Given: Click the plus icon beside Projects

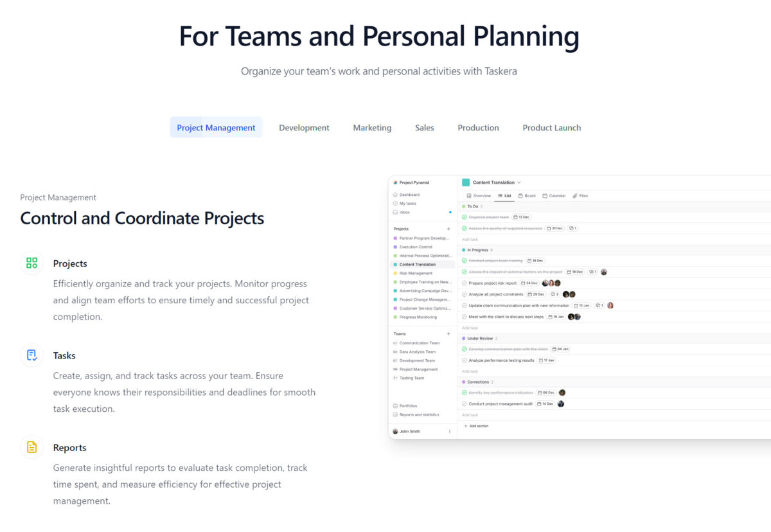Looking at the screenshot, I should [x=448, y=229].
